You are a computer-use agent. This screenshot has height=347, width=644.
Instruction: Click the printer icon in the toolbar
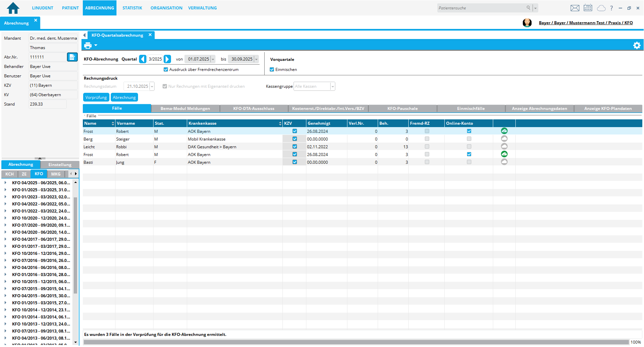click(x=88, y=45)
